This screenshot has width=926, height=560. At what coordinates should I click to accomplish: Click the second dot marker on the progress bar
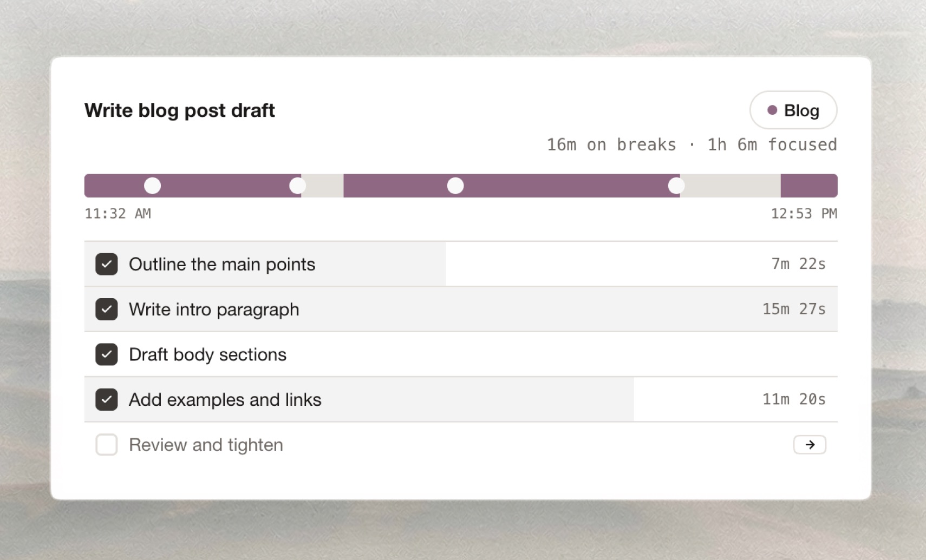point(298,186)
